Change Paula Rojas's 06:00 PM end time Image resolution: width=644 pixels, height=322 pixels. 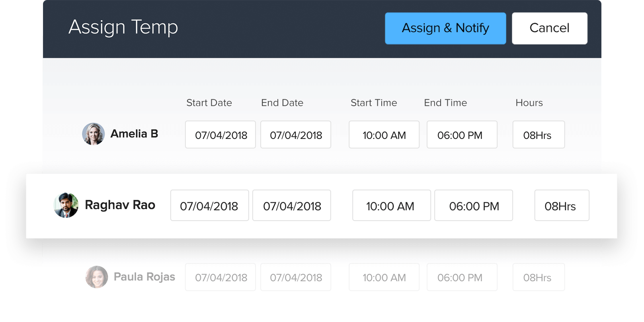click(462, 277)
